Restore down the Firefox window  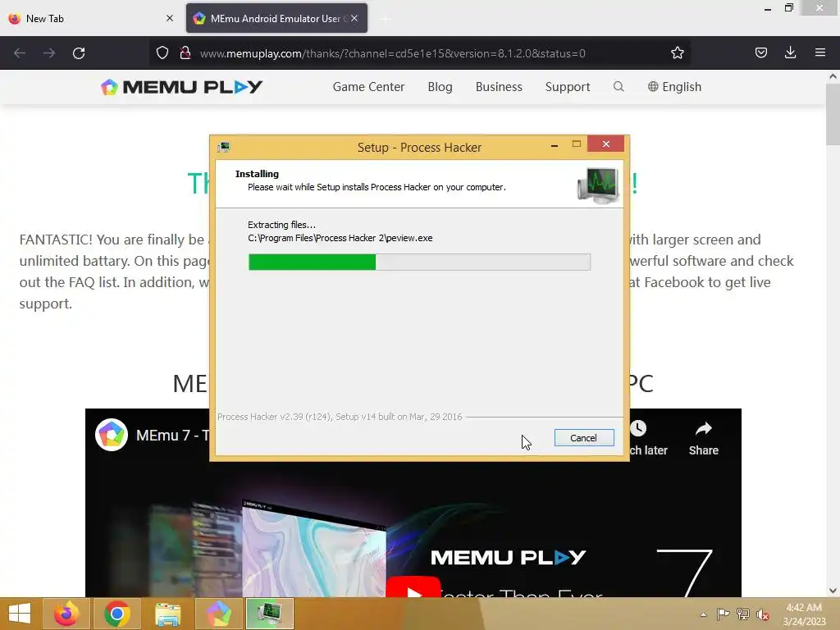tap(788, 8)
